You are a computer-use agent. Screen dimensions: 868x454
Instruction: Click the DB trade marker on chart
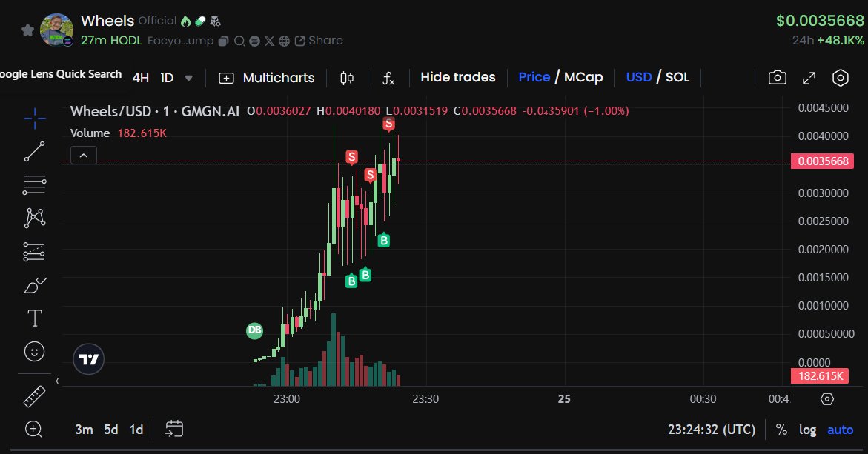(x=255, y=330)
